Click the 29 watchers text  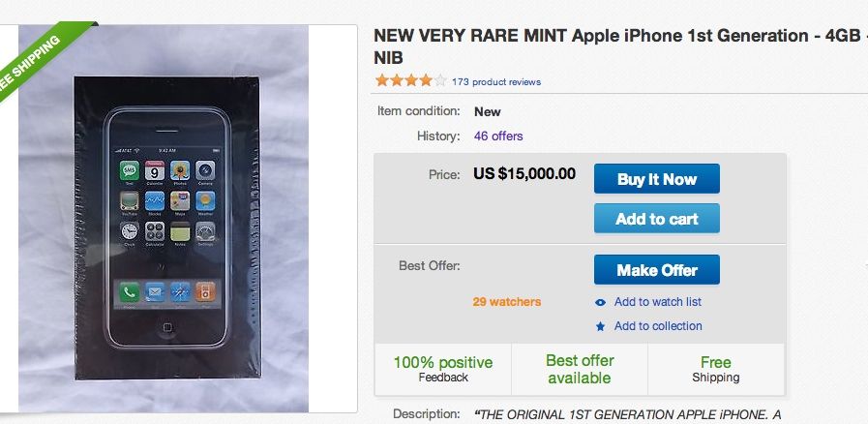click(507, 302)
